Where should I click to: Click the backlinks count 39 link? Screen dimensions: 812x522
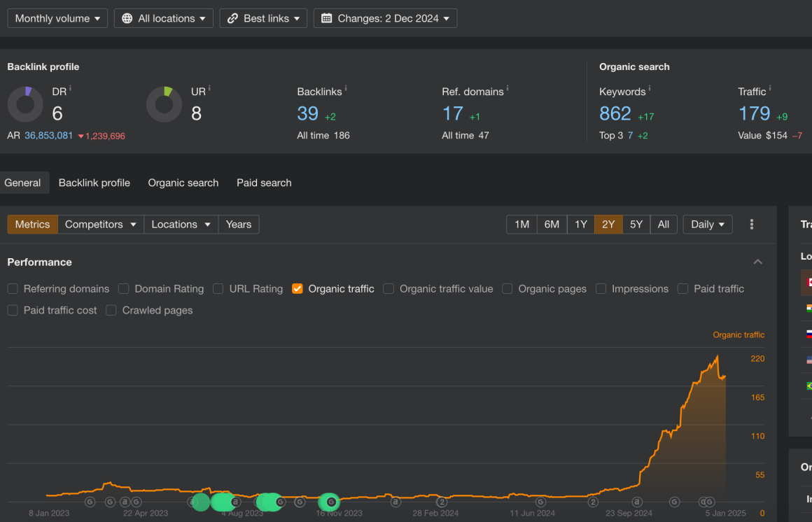308,113
